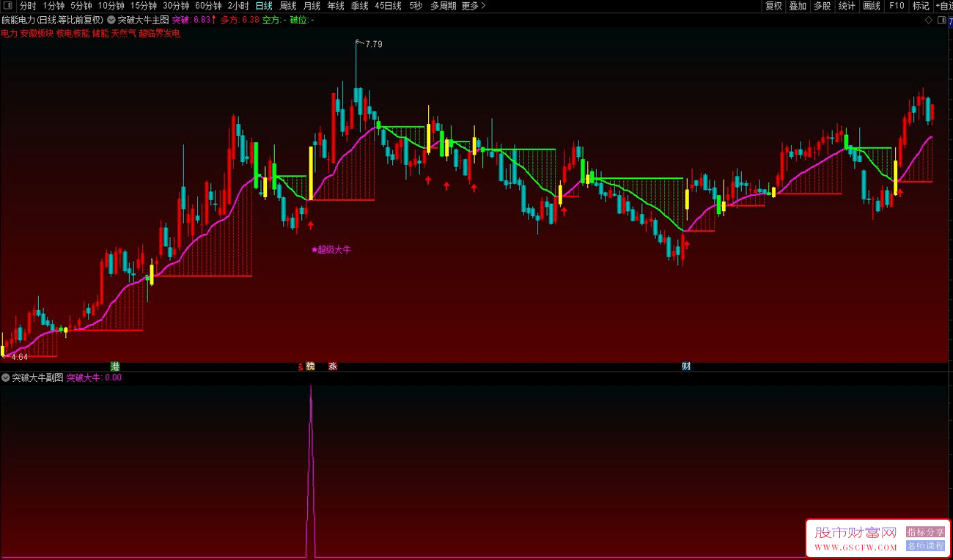This screenshot has height=560, width=953.
Task: Select the 10分钟 period tab
Action: [111, 6]
